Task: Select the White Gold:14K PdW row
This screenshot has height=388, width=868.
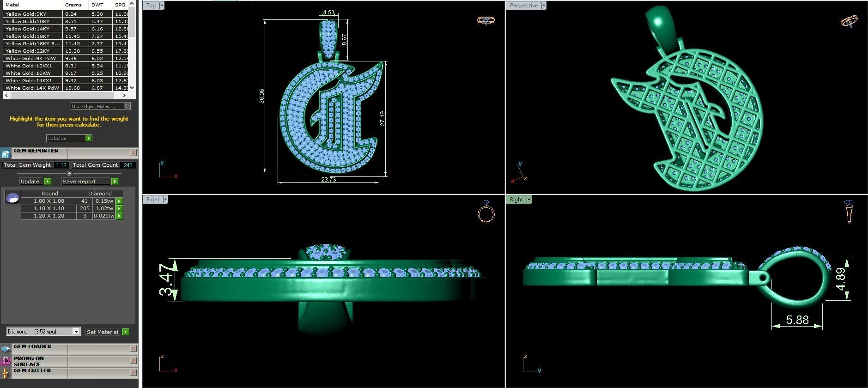Action: tap(66, 88)
